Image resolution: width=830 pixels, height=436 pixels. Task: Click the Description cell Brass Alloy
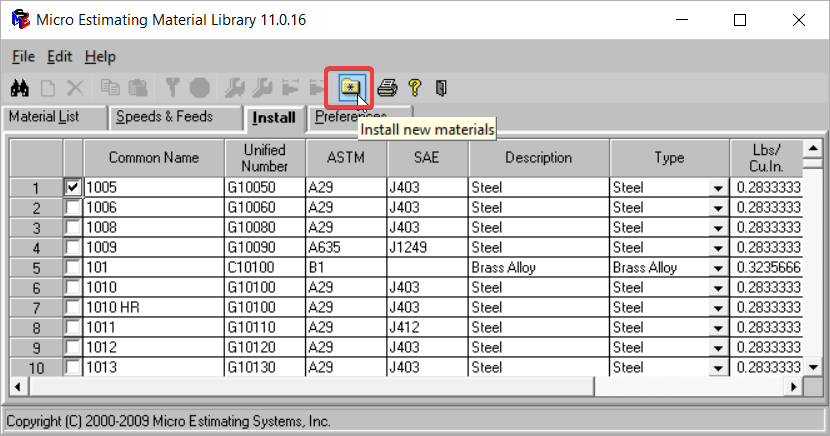[x=539, y=267]
